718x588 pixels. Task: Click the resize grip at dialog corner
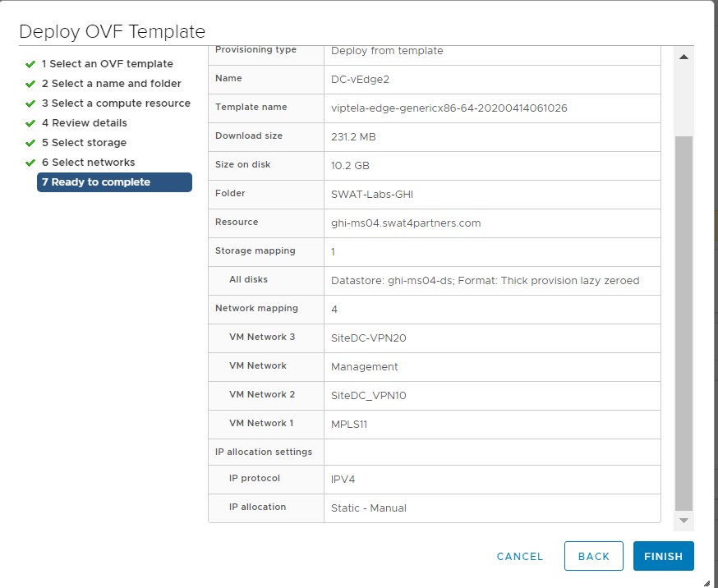point(707,582)
